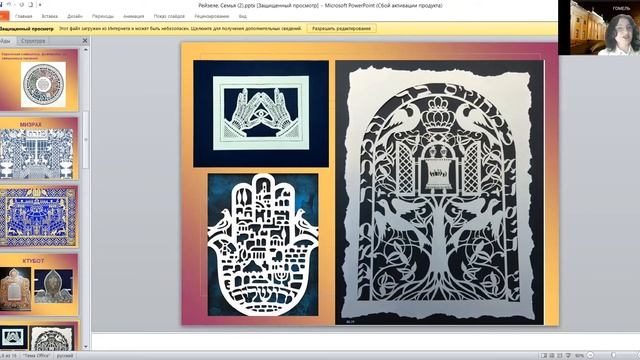Switch to the Структура pane tab

click(33, 41)
